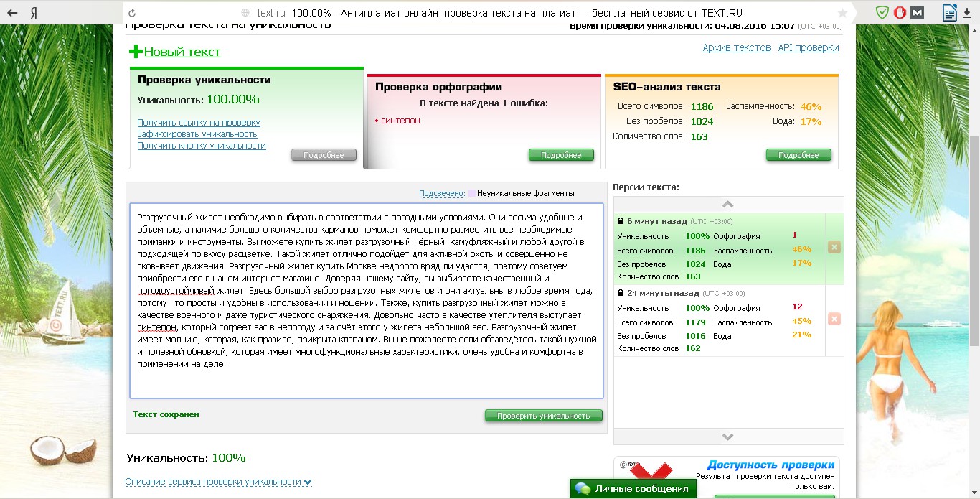980x499 pixels.
Task: Select the 24 минуты назад version entry
Action: [x=720, y=320]
